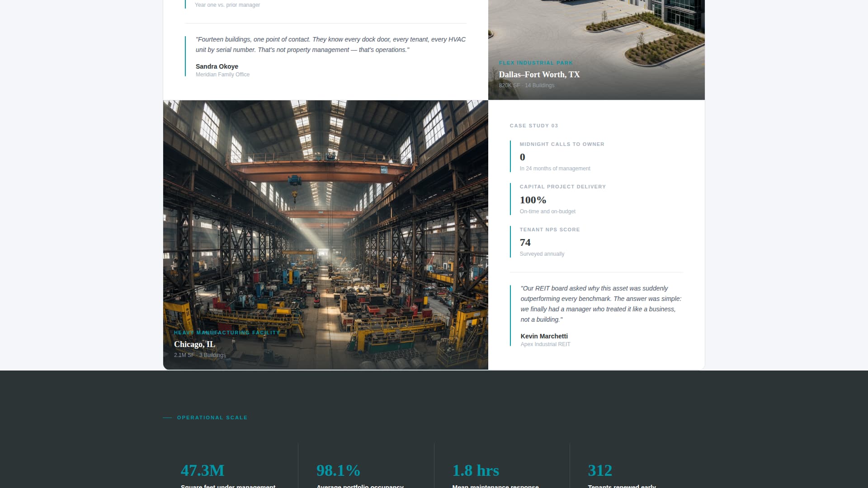Click the OPERATIONAL SCALE section label
868x488 pixels.
coord(212,418)
